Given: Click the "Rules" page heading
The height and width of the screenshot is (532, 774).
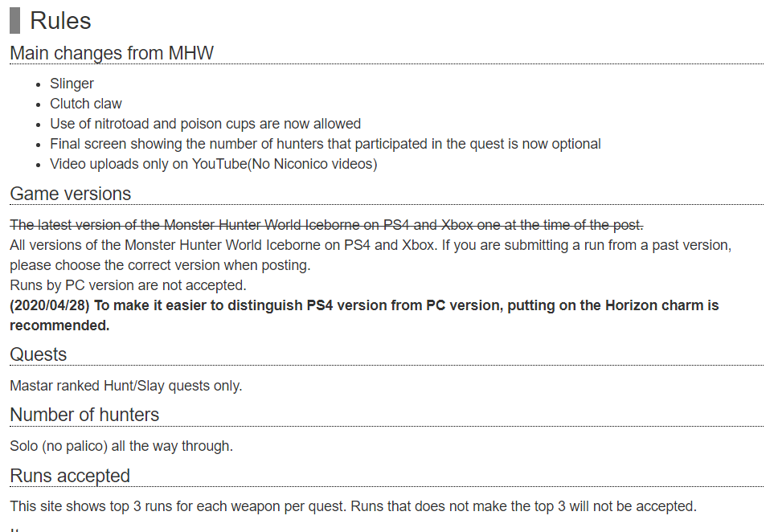Looking at the screenshot, I should [x=61, y=21].
